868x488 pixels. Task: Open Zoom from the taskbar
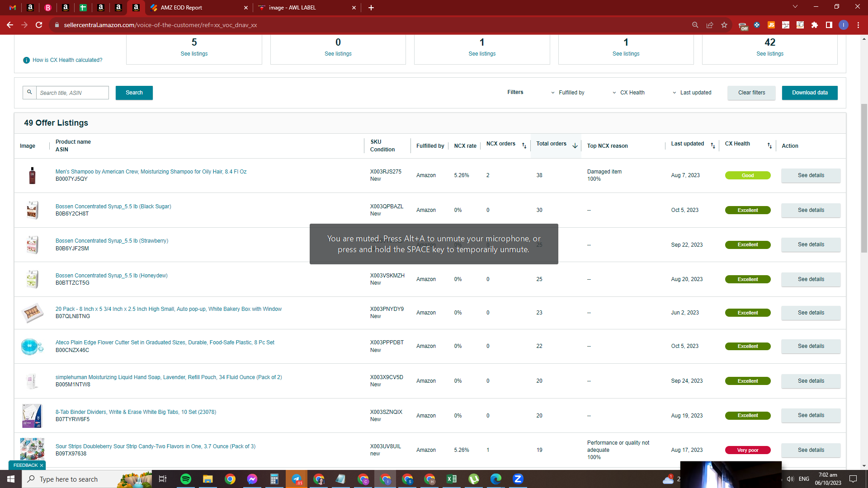pyautogui.click(x=518, y=479)
